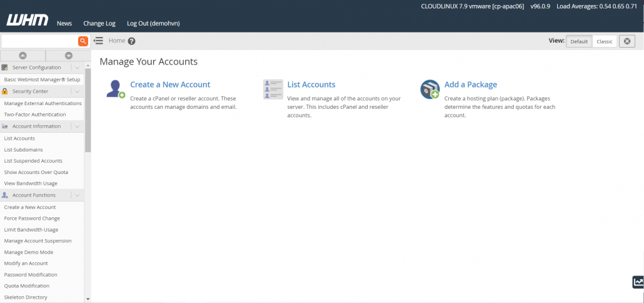
Task: Go to the Home breadcrumb
Action: click(117, 41)
